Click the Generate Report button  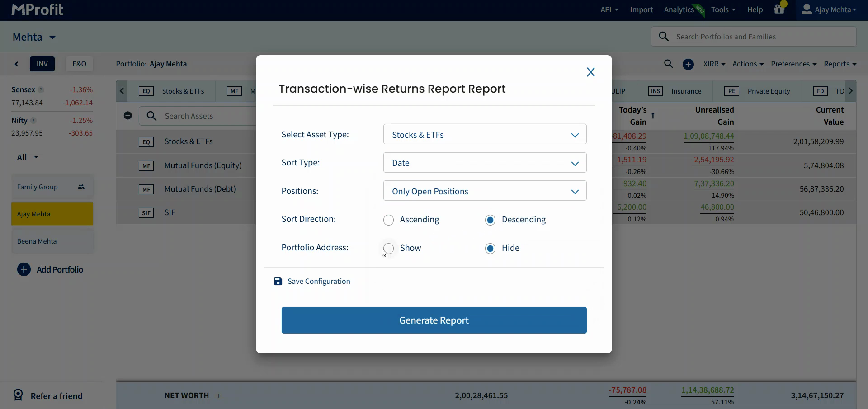[434, 320]
